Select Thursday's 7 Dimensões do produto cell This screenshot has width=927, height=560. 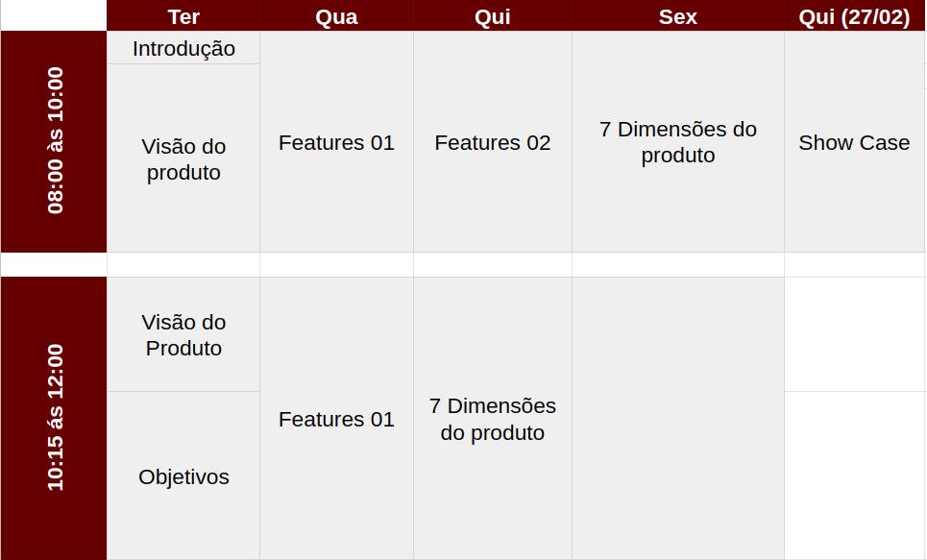coord(493,418)
